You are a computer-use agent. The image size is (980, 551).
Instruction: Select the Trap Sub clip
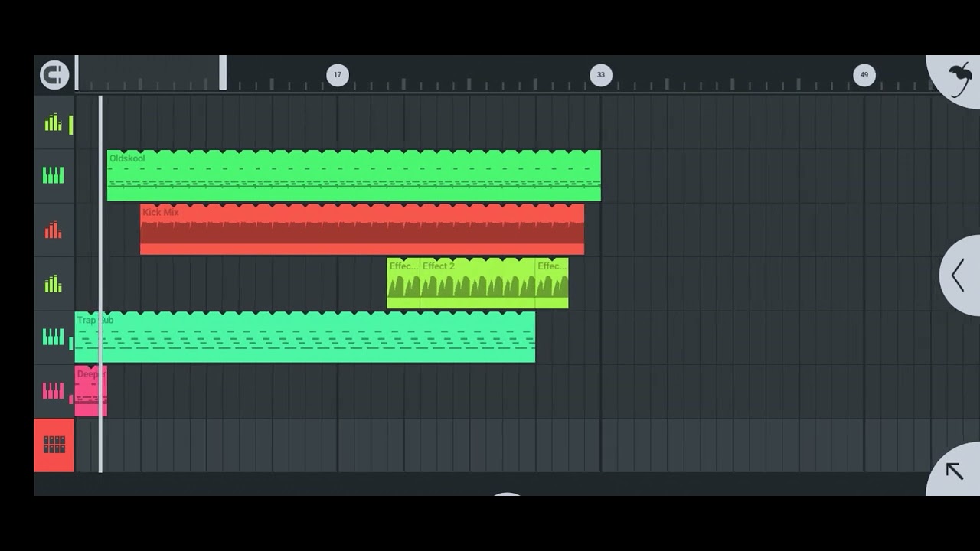click(x=305, y=337)
